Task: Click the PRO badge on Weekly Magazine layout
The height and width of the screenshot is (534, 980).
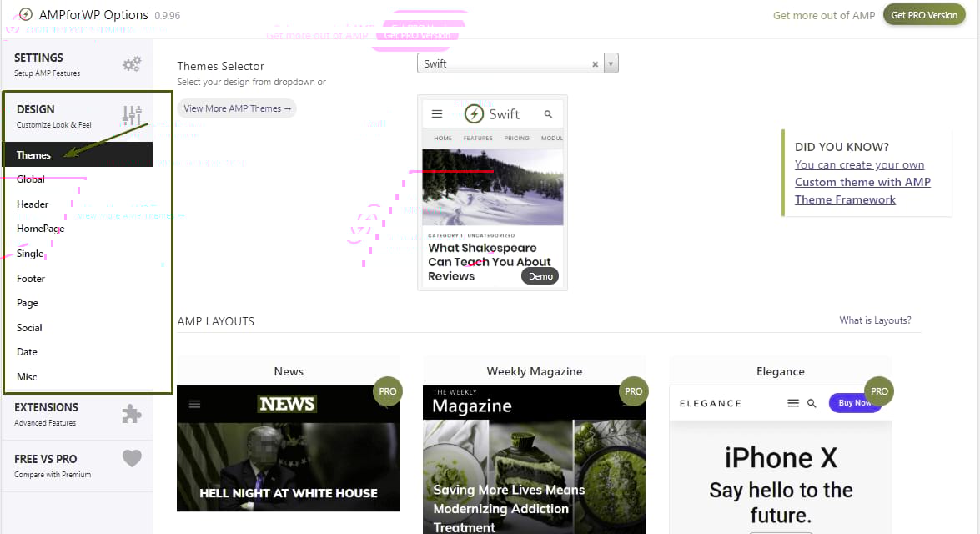Action: [633, 391]
